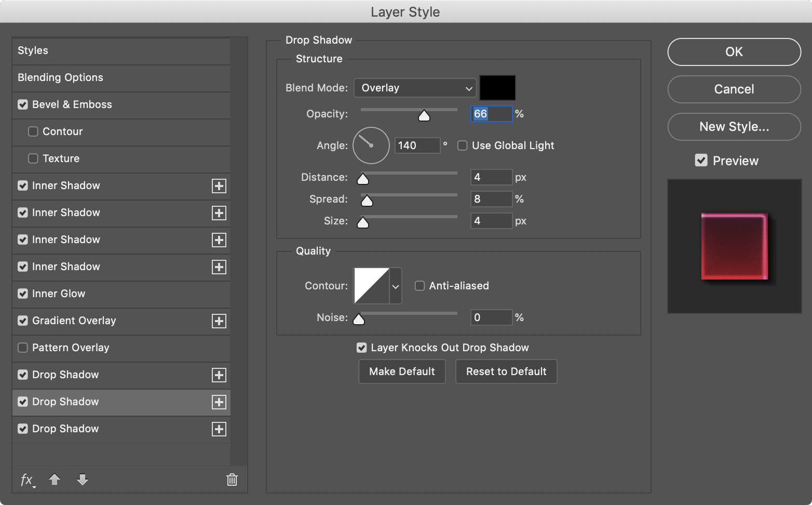Screen dimensions: 812x505
Task: Click the Contour curve thumbnail
Action: pyautogui.click(x=372, y=286)
